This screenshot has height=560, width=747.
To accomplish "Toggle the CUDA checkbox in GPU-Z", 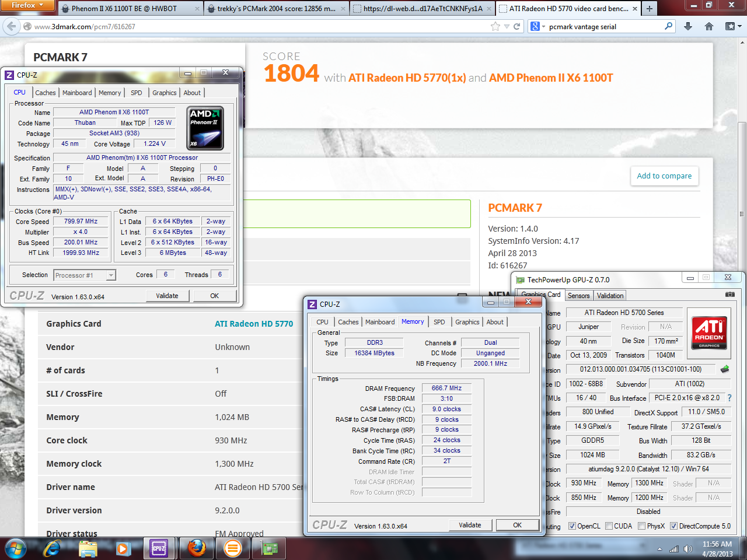I will click(609, 526).
